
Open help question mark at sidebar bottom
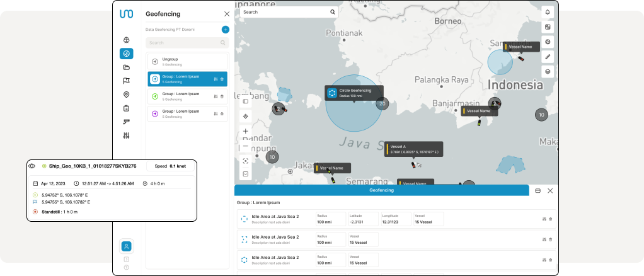(127, 267)
